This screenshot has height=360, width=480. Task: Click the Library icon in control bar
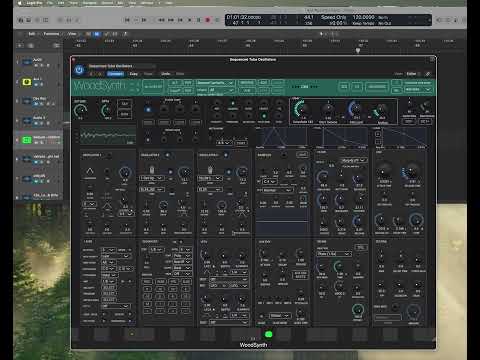[x=21, y=20]
